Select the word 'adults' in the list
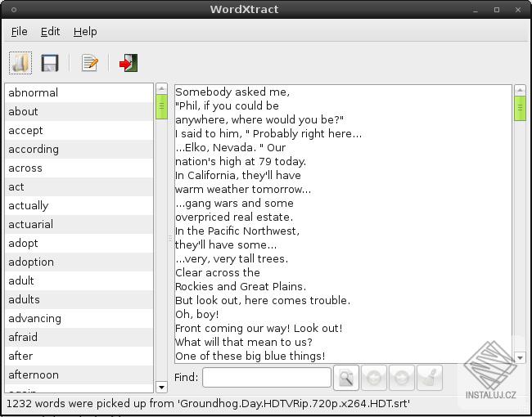Viewport: 532px width, 417px height. point(79,300)
